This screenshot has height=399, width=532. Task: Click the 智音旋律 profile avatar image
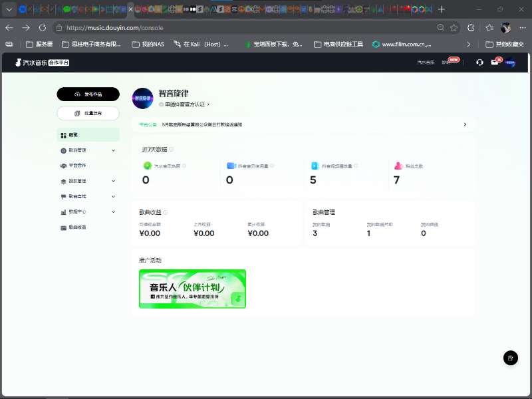coord(142,98)
